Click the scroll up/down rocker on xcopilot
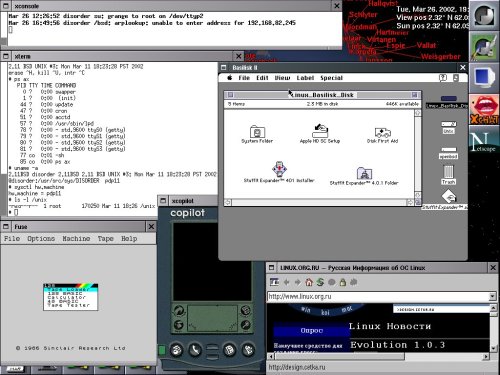This screenshot has height=375, width=500. 212,351
